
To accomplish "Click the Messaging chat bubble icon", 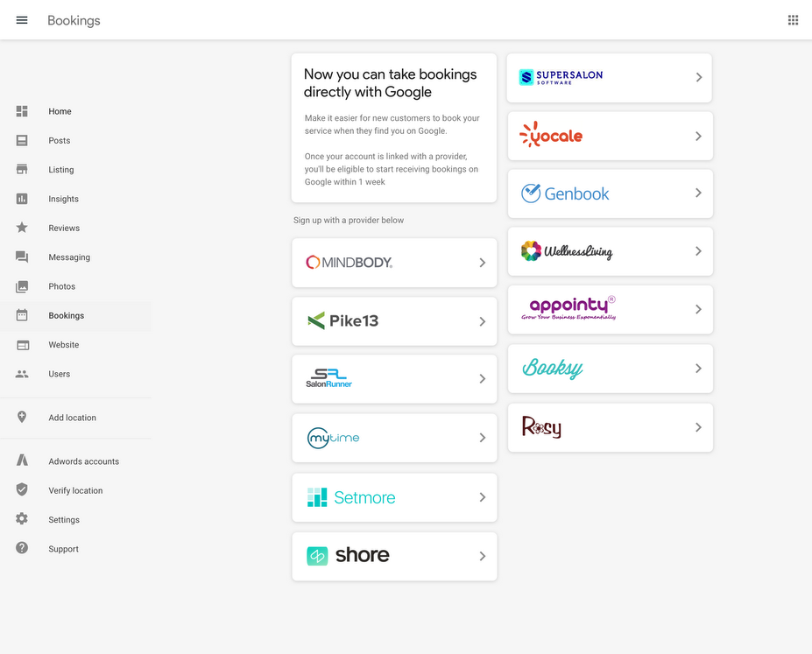I will [x=22, y=257].
